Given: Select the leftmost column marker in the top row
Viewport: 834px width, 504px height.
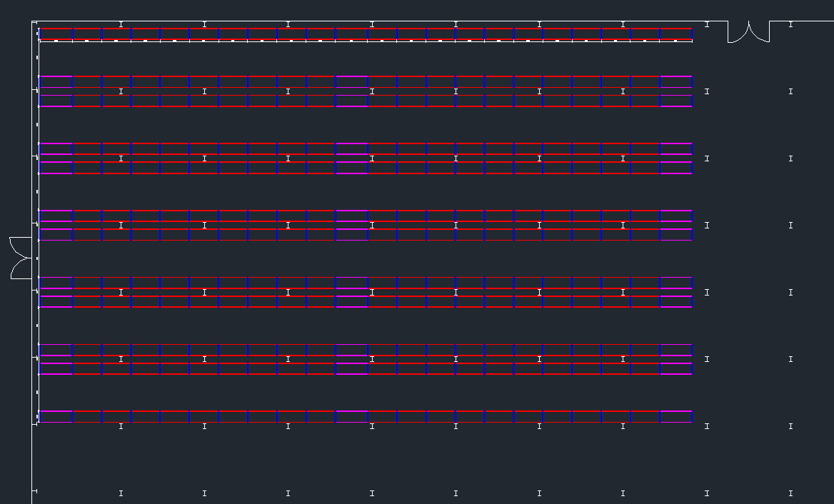Looking at the screenshot, I should pos(121,24).
